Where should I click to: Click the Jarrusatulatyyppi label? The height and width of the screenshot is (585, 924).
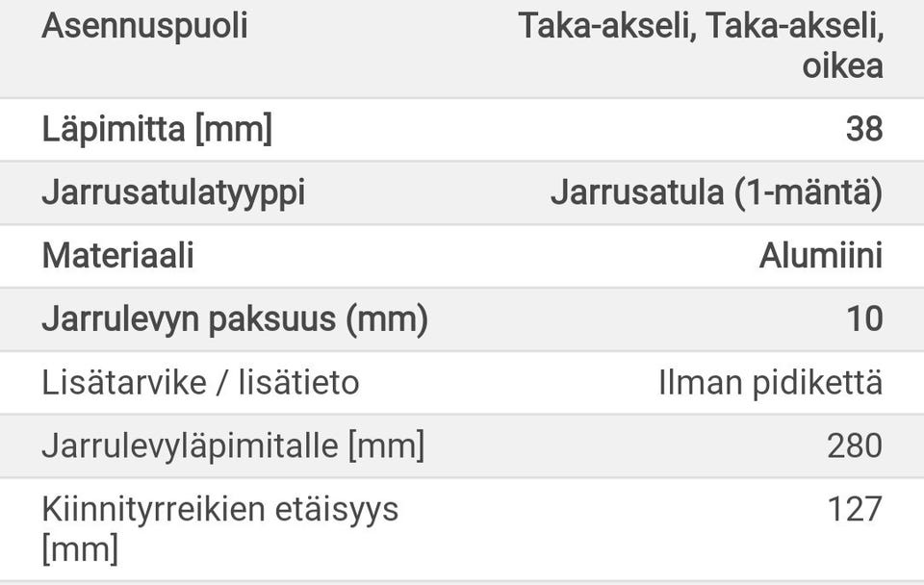click(173, 192)
